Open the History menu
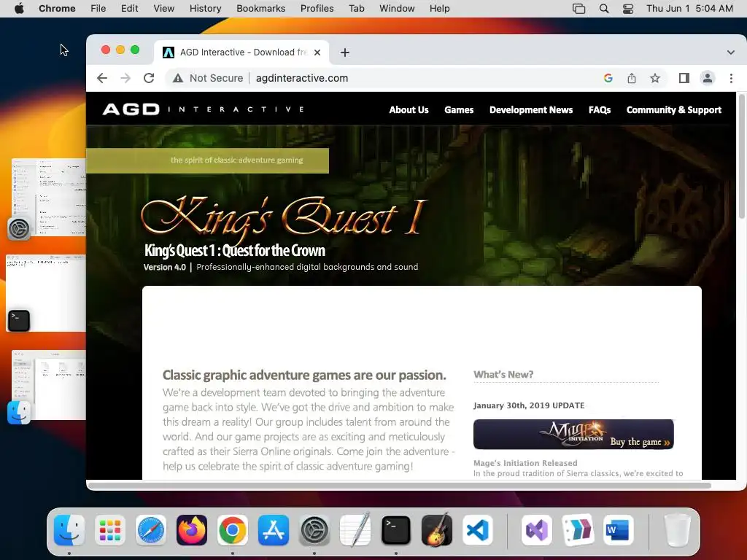This screenshot has height=560, width=747. pos(205,9)
